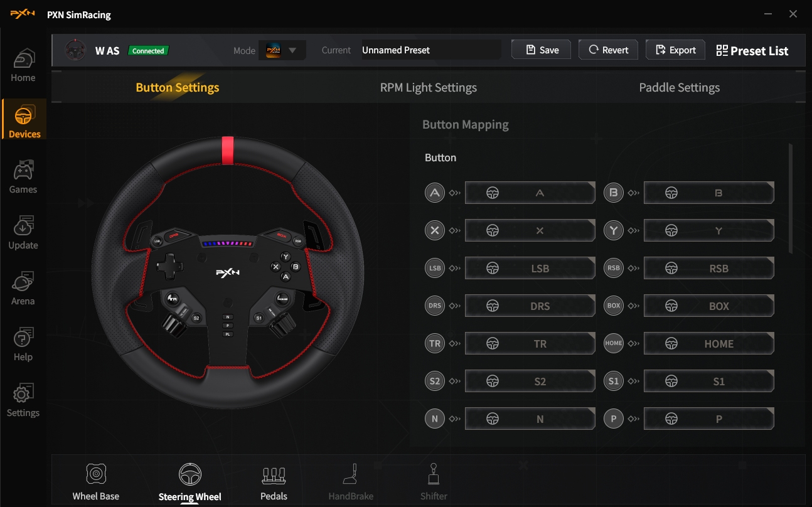This screenshot has height=507, width=812.
Task: Select the Wheel Base device
Action: [95, 482]
